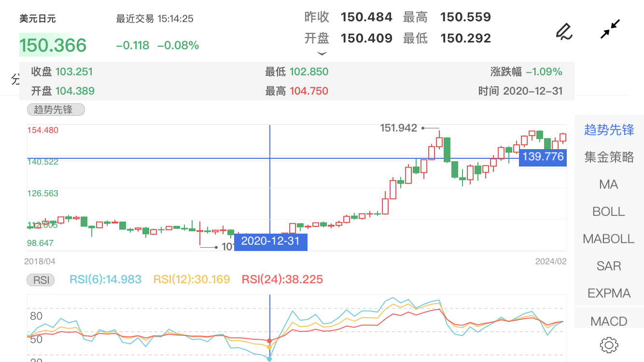Image resolution: width=644 pixels, height=362 pixels.
Task: Select the EXPMA indicator in the sidebar
Action: click(x=609, y=293)
